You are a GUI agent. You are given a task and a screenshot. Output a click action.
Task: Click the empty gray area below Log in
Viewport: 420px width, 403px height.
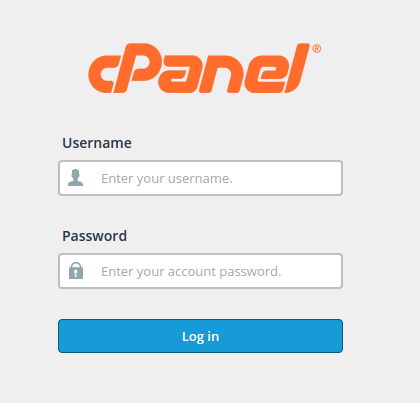pyautogui.click(x=200, y=378)
